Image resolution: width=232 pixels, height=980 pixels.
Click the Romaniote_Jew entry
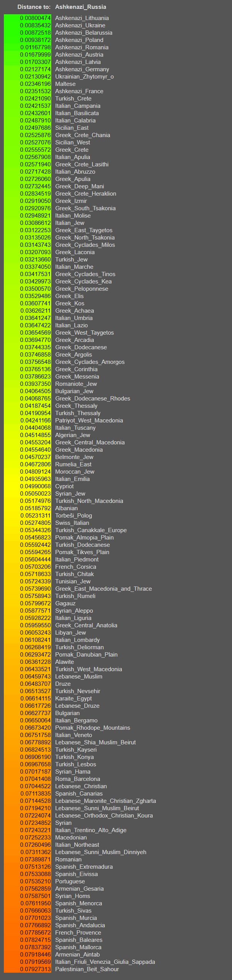(x=76, y=384)
